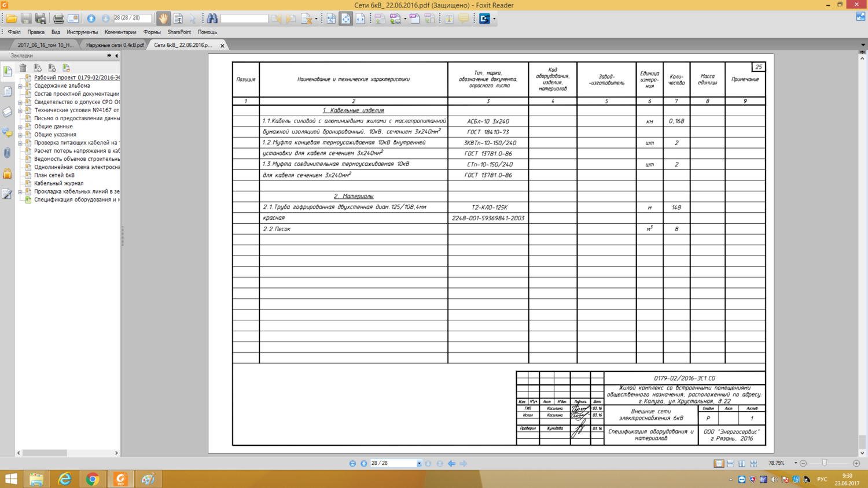Open the Вид menu

pos(56,32)
